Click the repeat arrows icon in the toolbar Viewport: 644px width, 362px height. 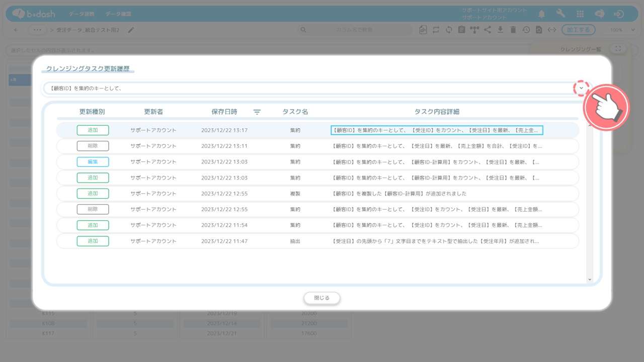click(x=436, y=30)
